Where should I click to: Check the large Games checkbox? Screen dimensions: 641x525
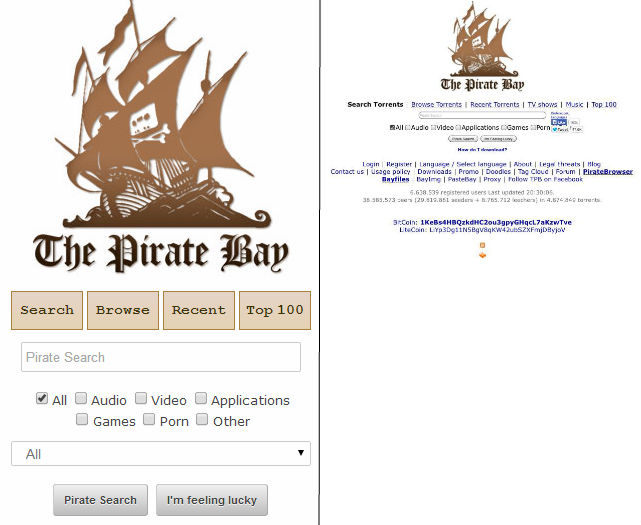pyautogui.click(x=82, y=419)
